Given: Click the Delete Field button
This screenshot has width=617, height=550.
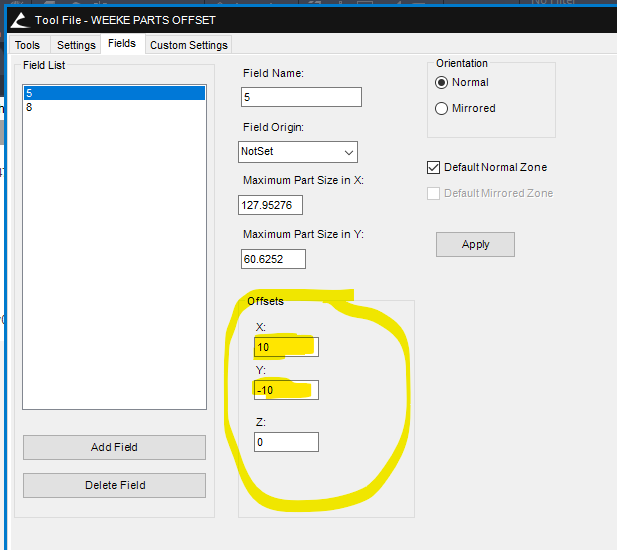Looking at the screenshot, I should click(x=115, y=485).
